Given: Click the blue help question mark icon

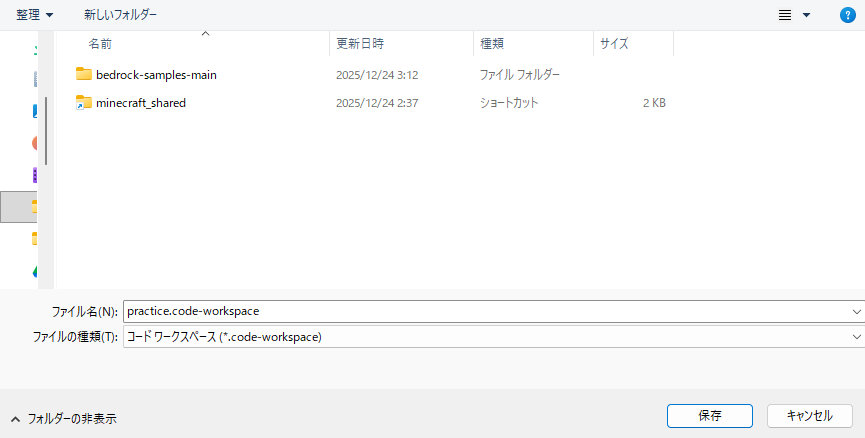Looking at the screenshot, I should (x=846, y=15).
